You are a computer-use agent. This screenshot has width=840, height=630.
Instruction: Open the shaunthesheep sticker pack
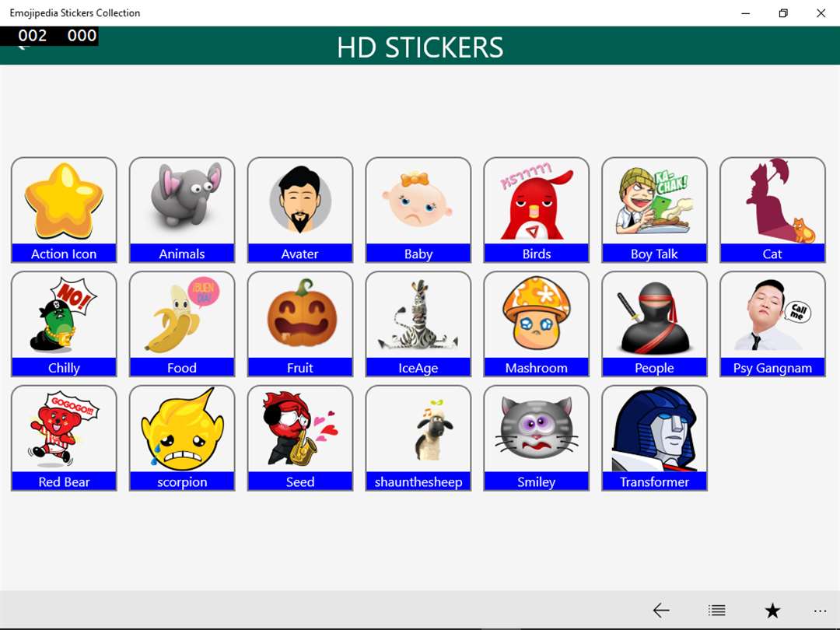tap(418, 438)
